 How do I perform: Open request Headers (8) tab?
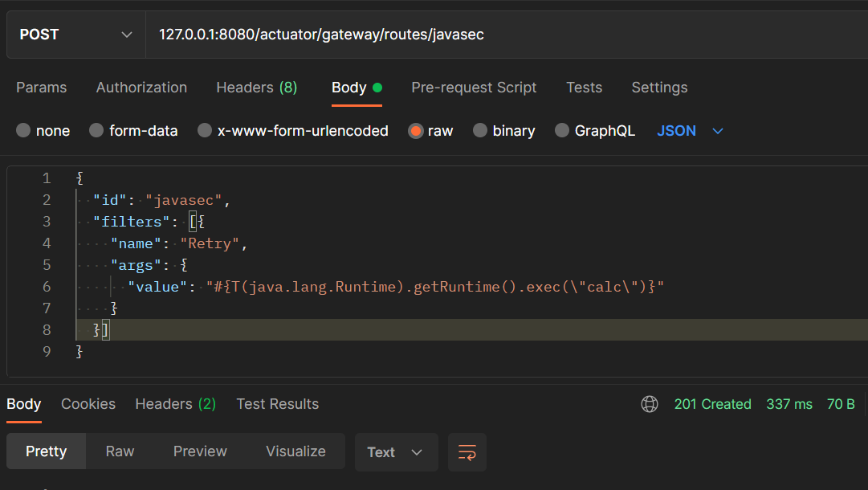256,88
